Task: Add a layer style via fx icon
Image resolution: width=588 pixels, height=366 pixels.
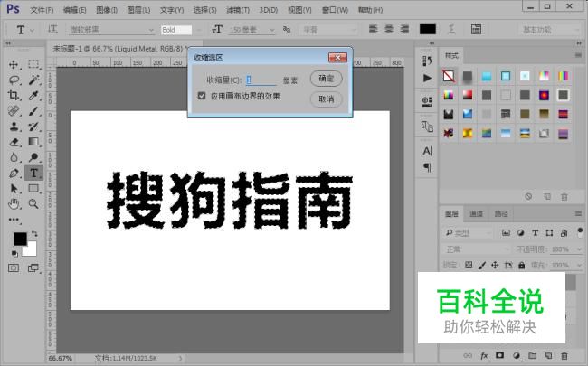Action: [485, 355]
